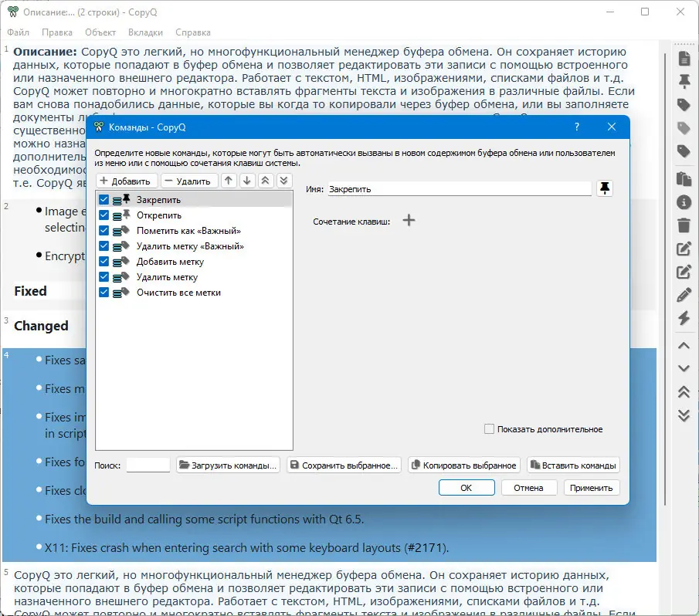Open item info via the circled i icon
Image resolution: width=699 pixels, height=616 pixels.
(684, 202)
